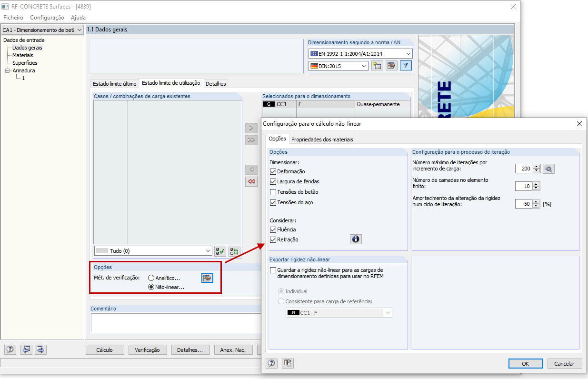Viewport: 588px width, 379px height.
Task: Click help icon in nonlinear configuration dialog footer
Action: pyautogui.click(x=271, y=363)
